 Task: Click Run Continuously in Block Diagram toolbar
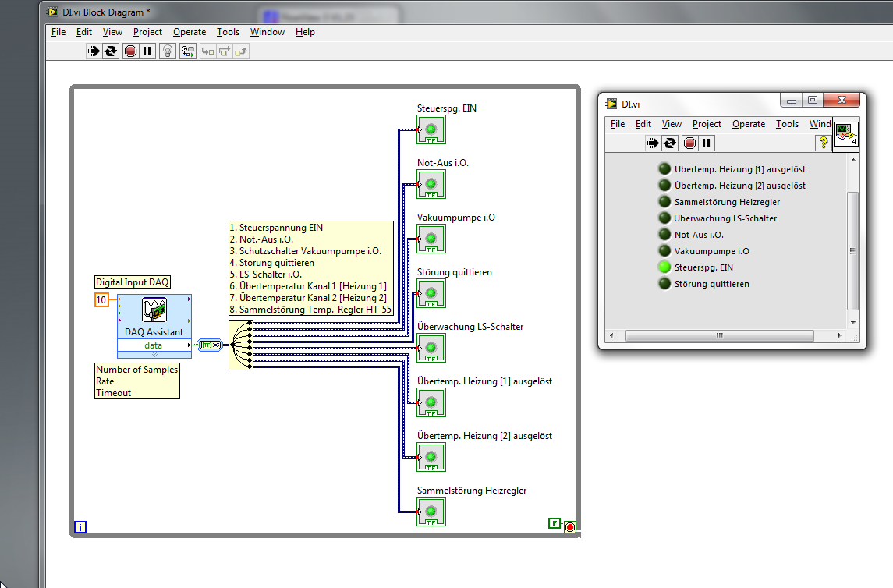click(x=111, y=51)
